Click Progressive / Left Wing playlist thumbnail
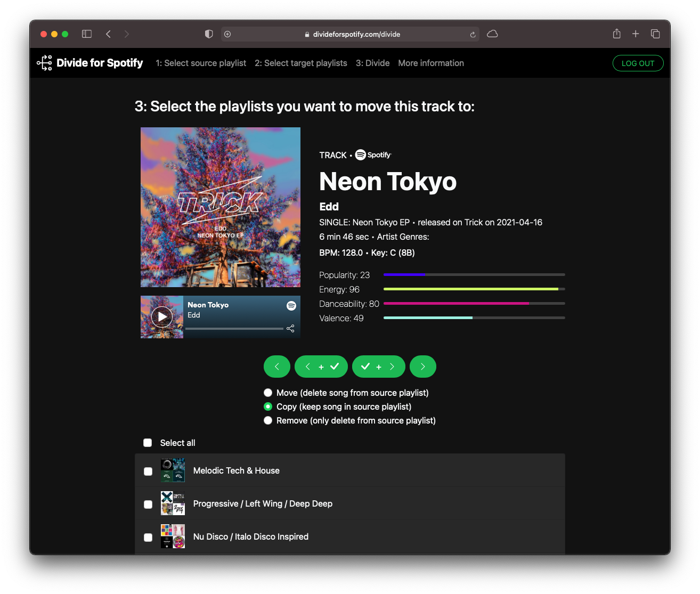Screen dimensions: 700x594 point(173,503)
